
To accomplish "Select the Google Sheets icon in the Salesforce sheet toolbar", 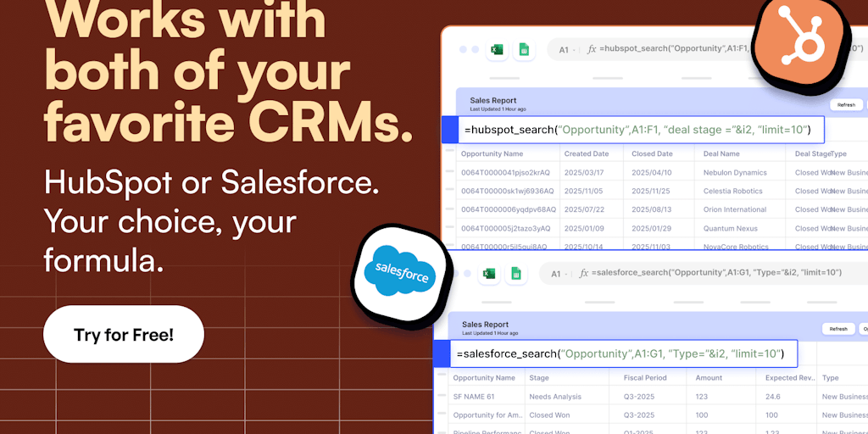I will click(x=515, y=274).
